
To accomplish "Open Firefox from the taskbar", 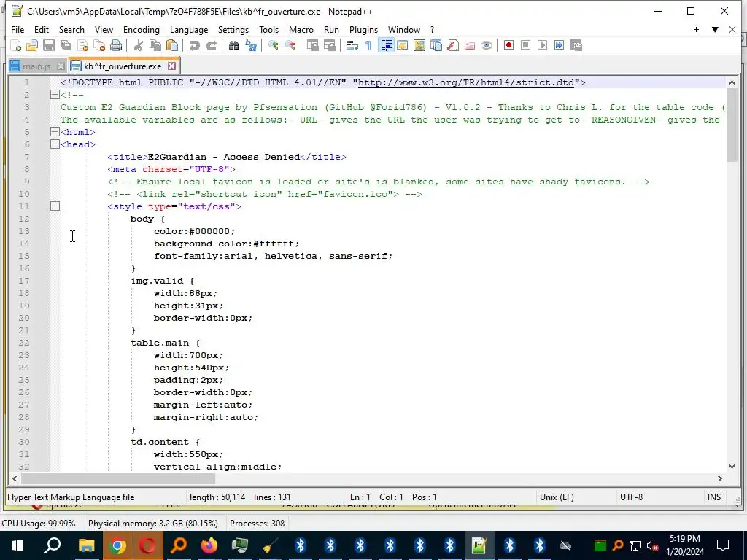I will pos(209,545).
